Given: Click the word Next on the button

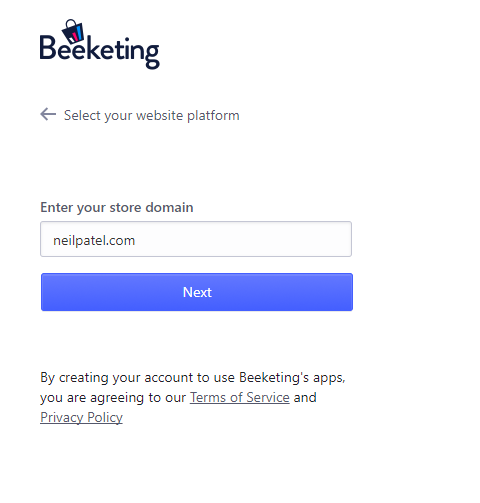Looking at the screenshot, I should coord(197,292).
